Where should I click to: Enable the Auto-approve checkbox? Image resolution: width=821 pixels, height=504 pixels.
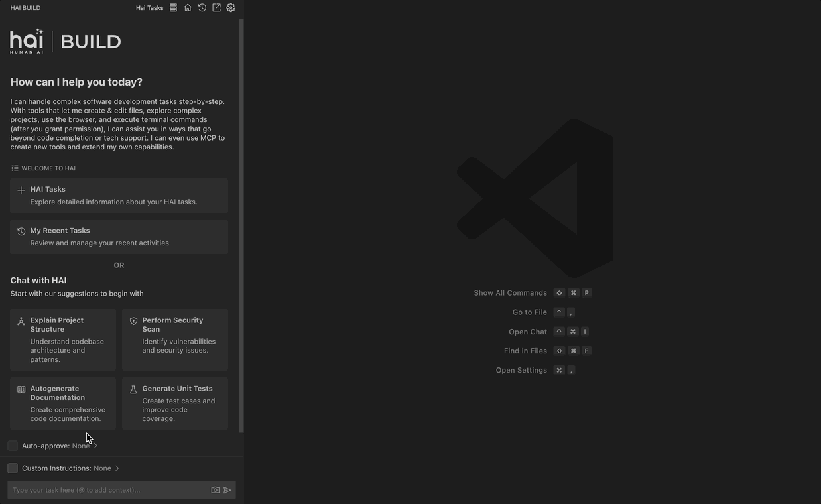point(13,446)
